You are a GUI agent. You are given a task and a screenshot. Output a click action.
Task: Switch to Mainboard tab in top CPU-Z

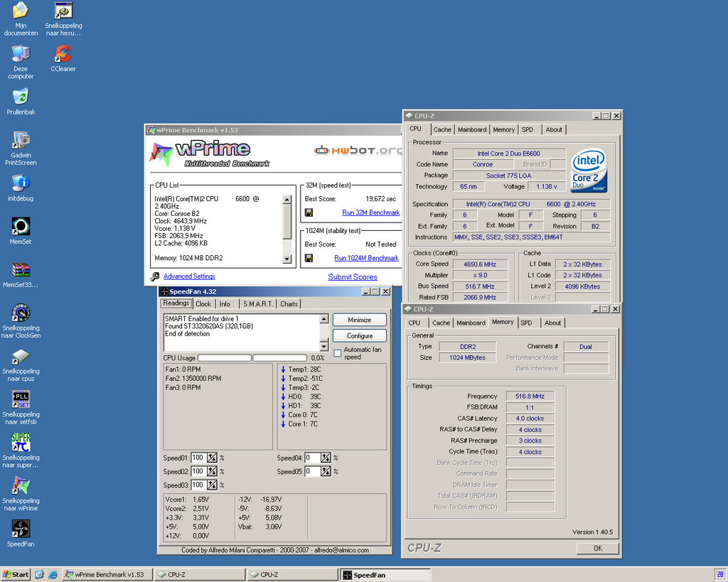(472, 130)
